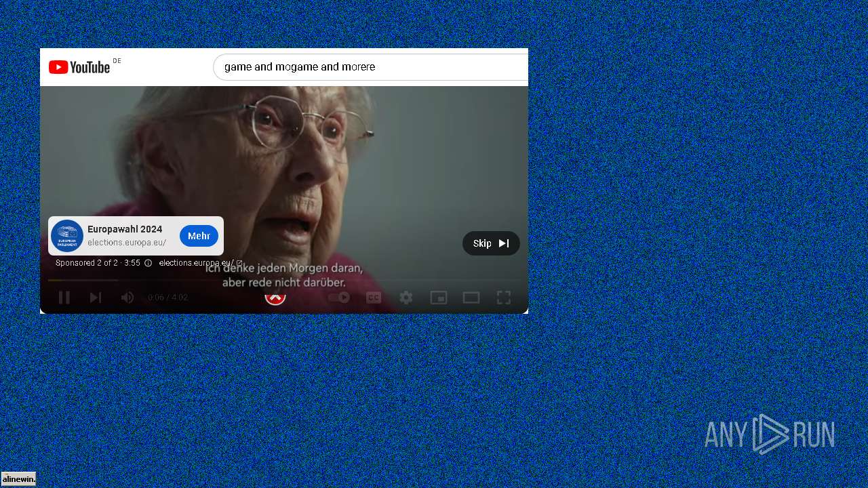Click the Mehr button
The height and width of the screenshot is (488, 868).
coord(199,236)
